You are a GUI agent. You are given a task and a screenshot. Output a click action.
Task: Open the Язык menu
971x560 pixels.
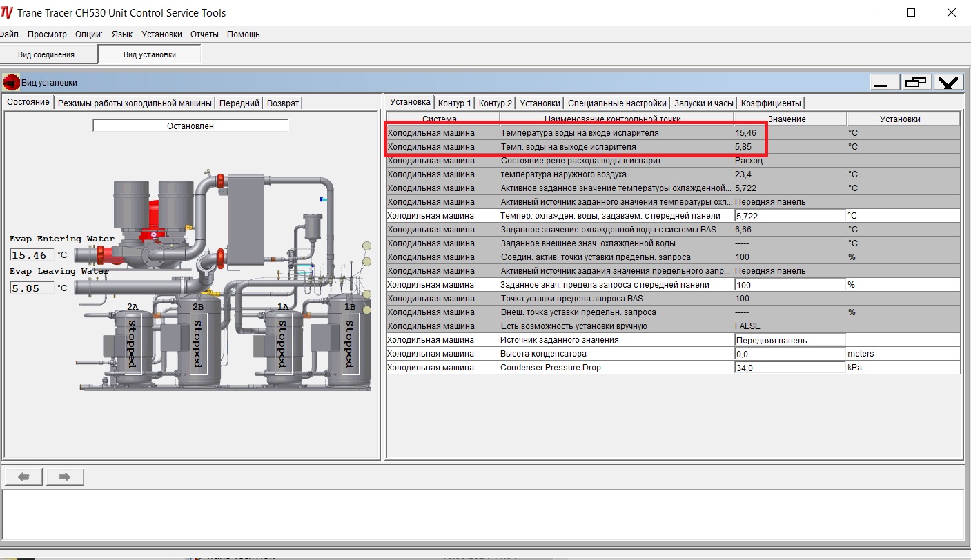122,34
